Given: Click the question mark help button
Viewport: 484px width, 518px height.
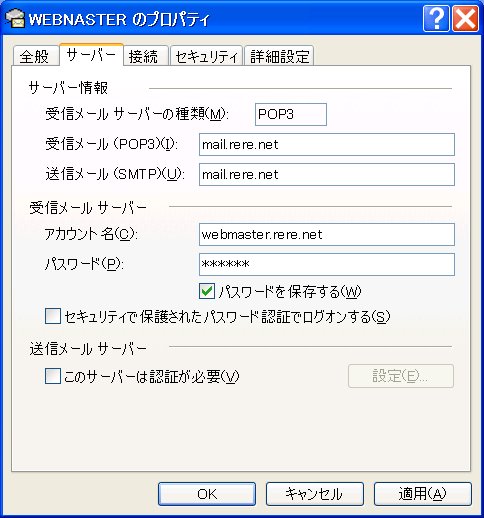Looking at the screenshot, I should tap(436, 19).
